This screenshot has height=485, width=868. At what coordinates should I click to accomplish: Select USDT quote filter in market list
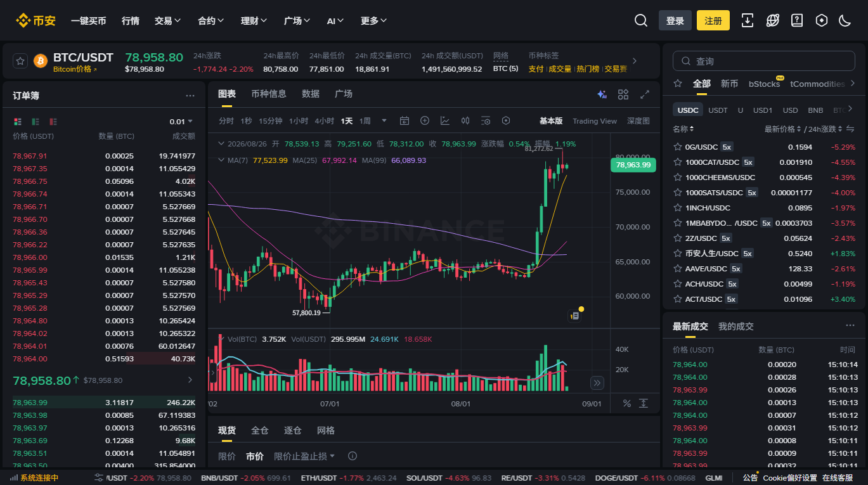tap(718, 110)
